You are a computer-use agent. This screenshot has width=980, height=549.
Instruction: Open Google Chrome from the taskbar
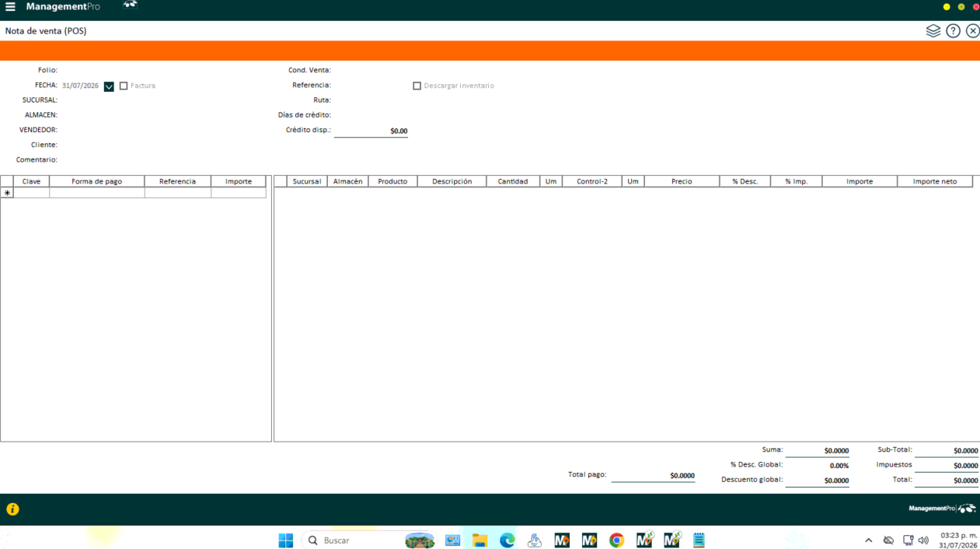tap(616, 540)
